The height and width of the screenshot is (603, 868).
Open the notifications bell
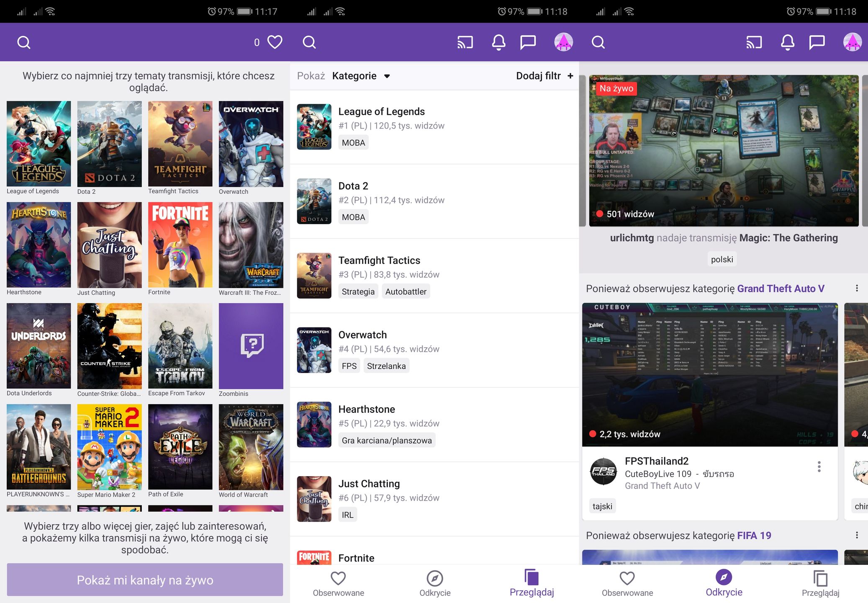tap(498, 42)
